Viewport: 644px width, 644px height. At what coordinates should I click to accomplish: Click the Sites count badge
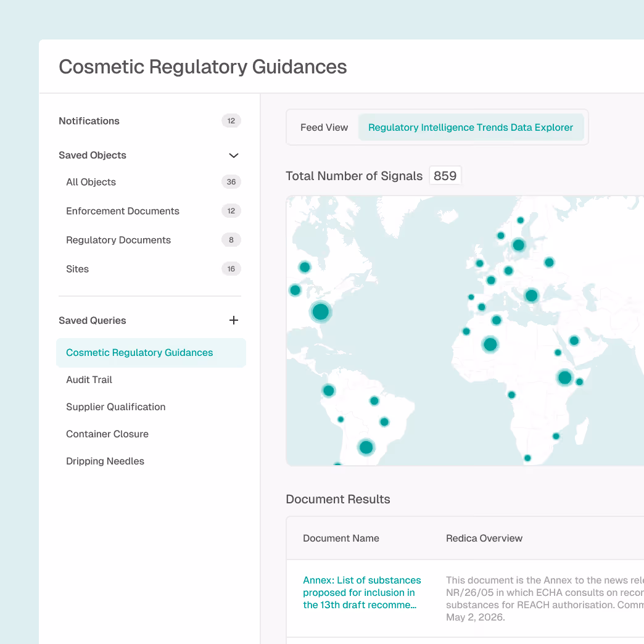[x=231, y=268]
